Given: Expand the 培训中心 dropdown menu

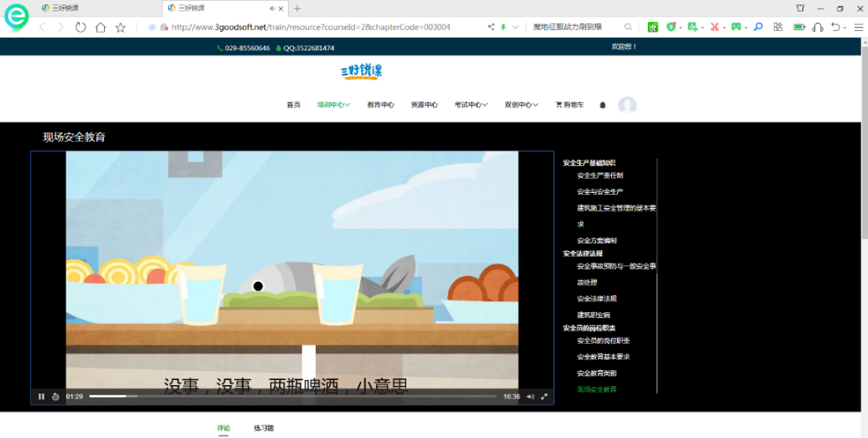Looking at the screenshot, I should [333, 105].
